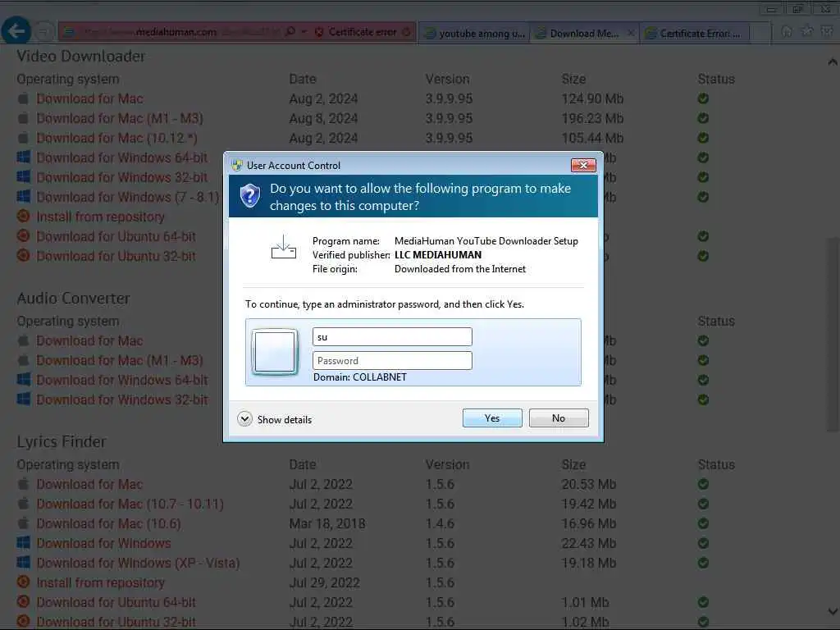840x630 pixels.
Task: Click 'Download for Windows (XP - Vista)' link
Action: (138, 563)
